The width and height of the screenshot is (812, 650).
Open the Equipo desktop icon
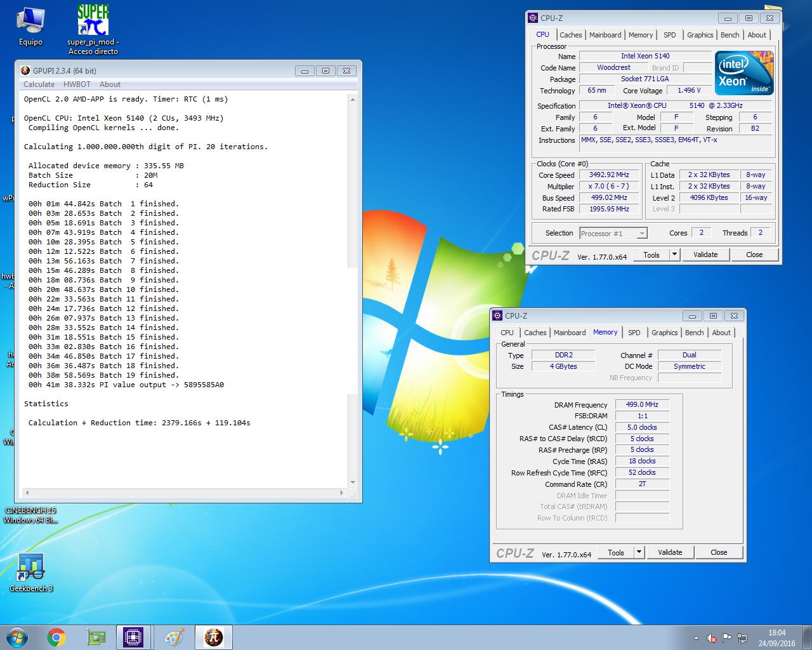coord(30,27)
